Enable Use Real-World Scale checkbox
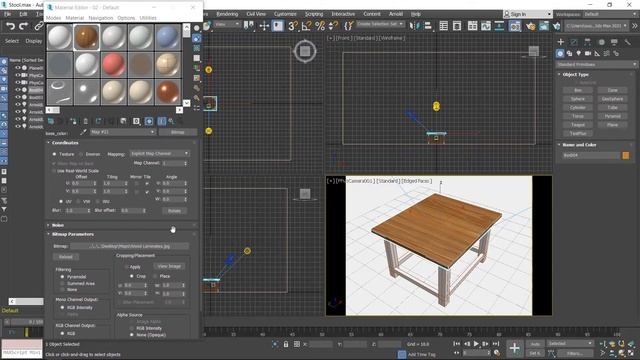Image resolution: width=640 pixels, height=360 pixels. point(54,171)
